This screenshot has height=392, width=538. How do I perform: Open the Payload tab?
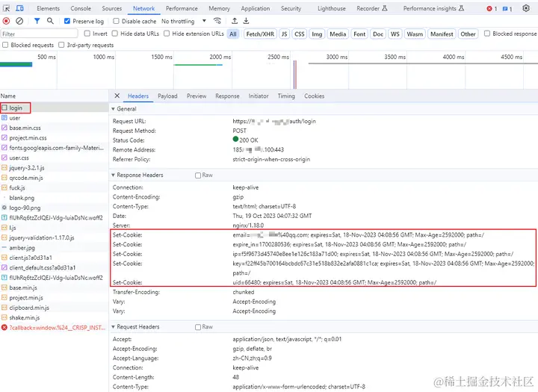point(167,96)
